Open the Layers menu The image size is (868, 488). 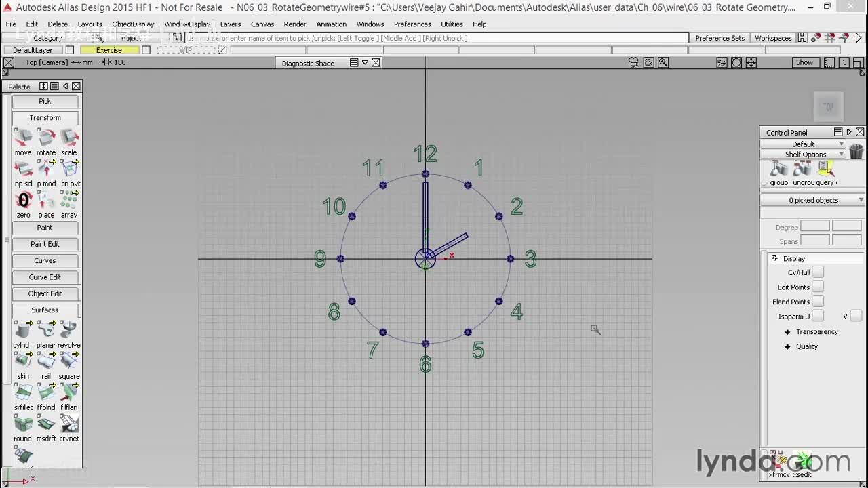click(x=231, y=24)
